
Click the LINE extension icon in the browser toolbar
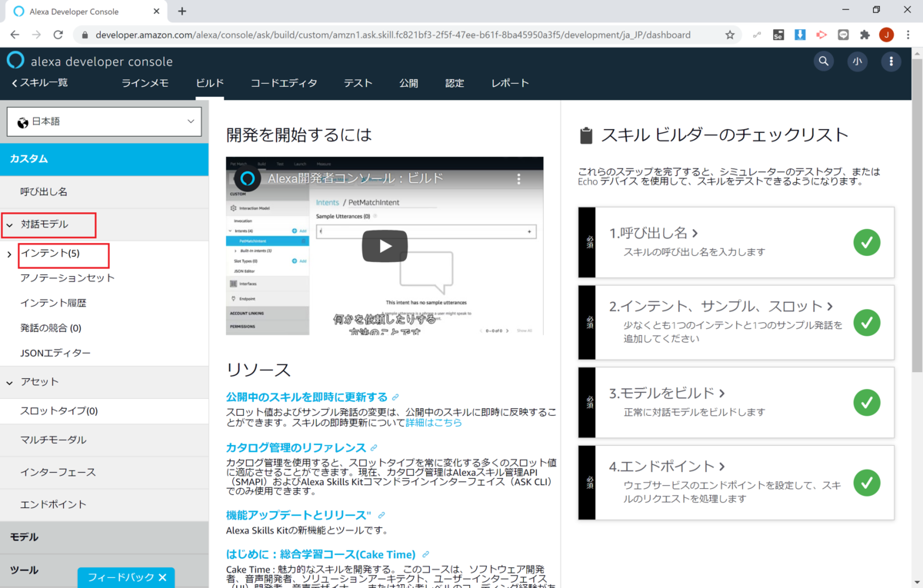click(x=843, y=35)
